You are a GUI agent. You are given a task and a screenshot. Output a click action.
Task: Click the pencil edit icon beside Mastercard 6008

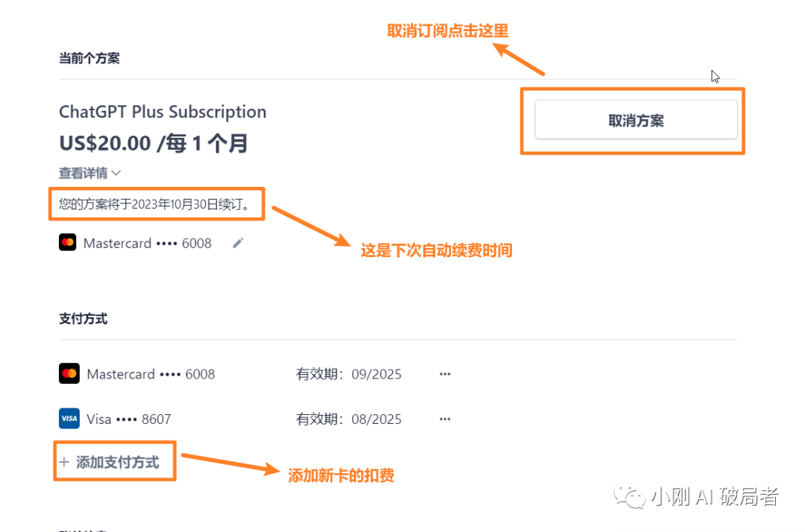pos(238,243)
